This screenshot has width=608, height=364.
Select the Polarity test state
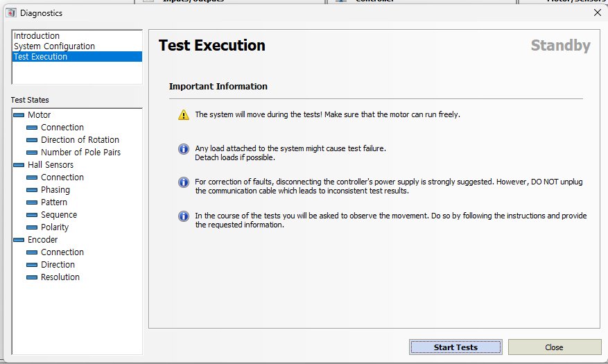pos(55,227)
